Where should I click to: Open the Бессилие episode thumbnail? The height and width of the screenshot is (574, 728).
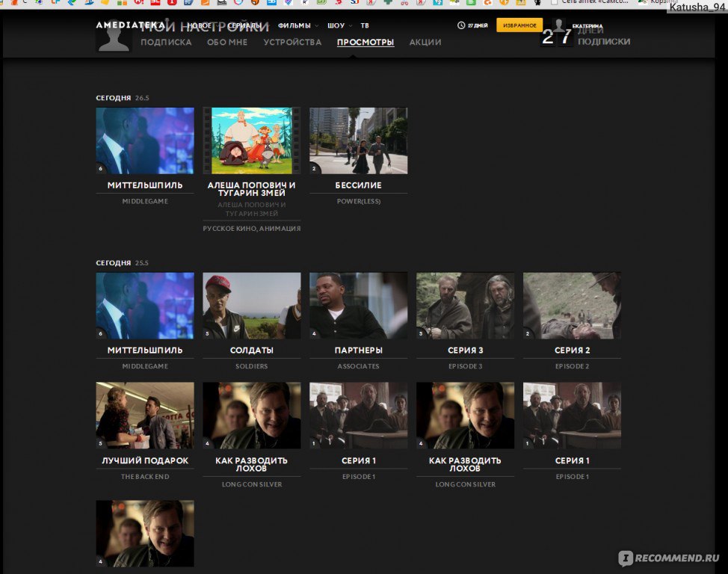pos(359,141)
